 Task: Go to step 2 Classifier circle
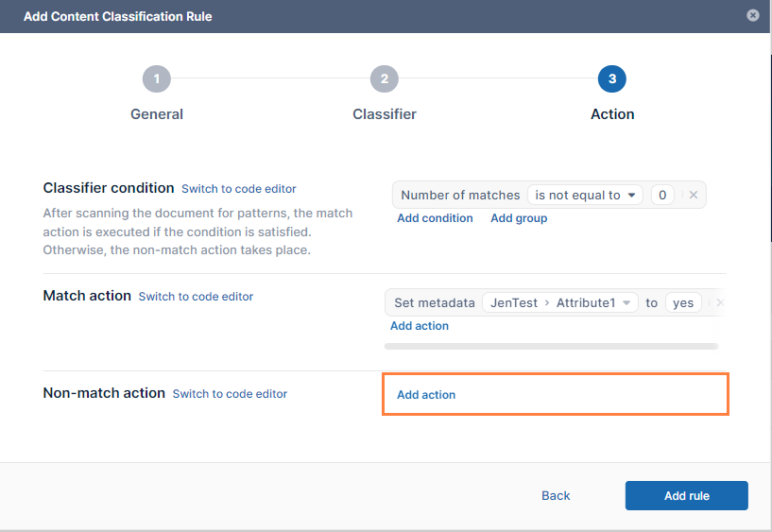384,79
